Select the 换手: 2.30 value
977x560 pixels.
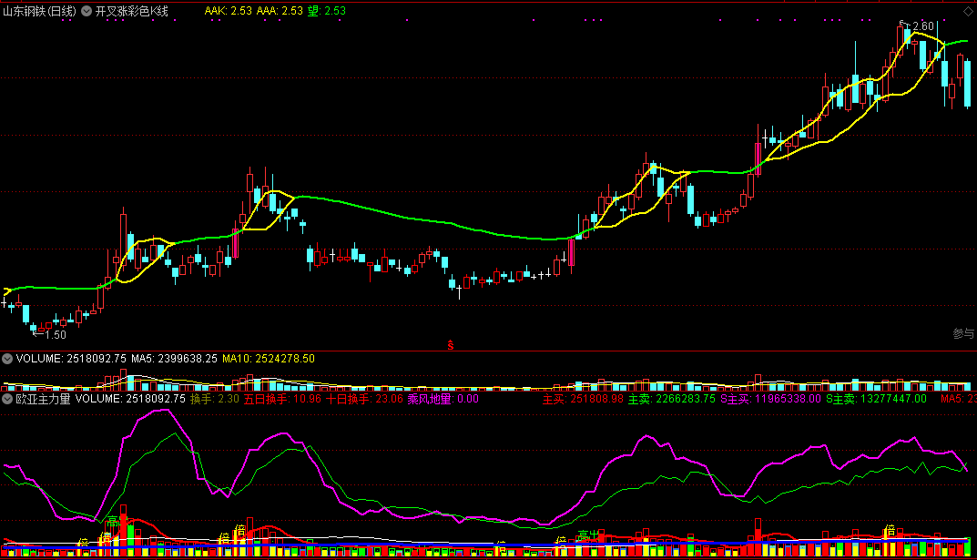(x=214, y=399)
